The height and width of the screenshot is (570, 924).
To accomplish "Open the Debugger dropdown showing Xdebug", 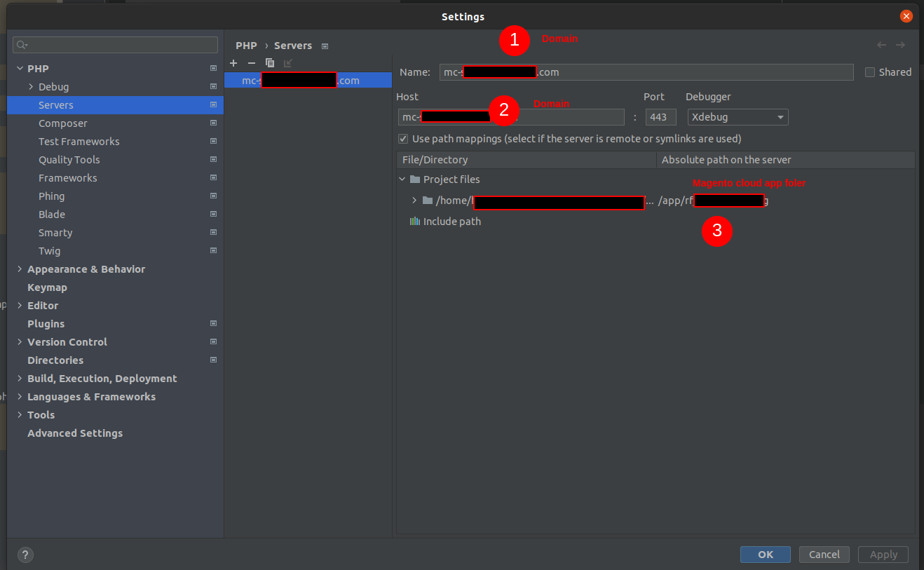I will pos(737,116).
